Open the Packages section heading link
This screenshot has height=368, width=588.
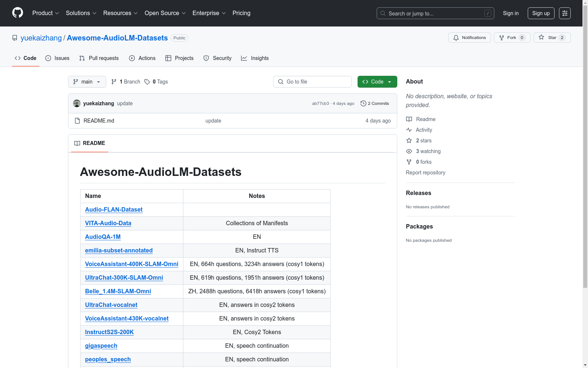click(419, 226)
